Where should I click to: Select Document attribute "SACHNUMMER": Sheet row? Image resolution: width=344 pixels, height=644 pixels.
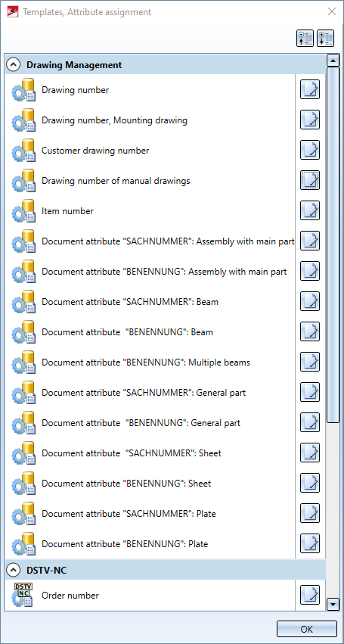(x=150, y=453)
